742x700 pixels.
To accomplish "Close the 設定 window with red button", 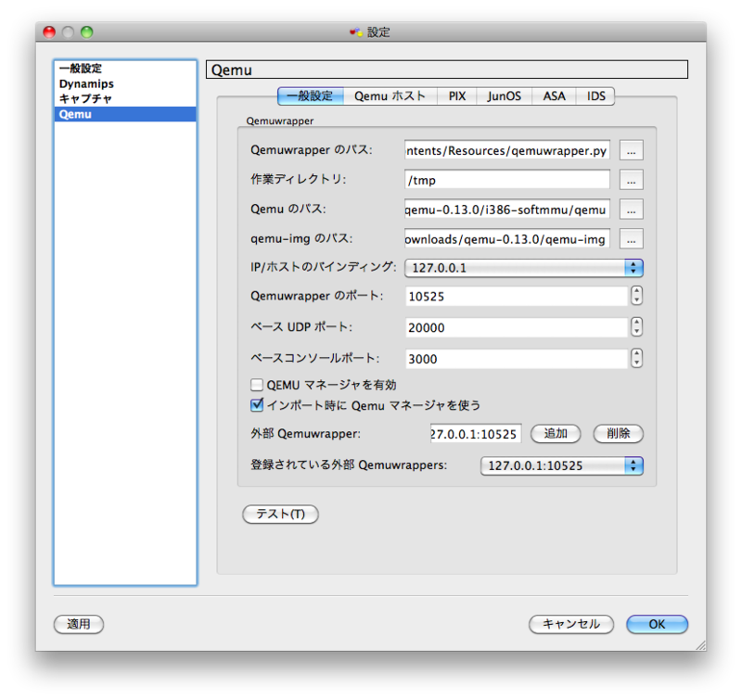I will pyautogui.click(x=49, y=32).
